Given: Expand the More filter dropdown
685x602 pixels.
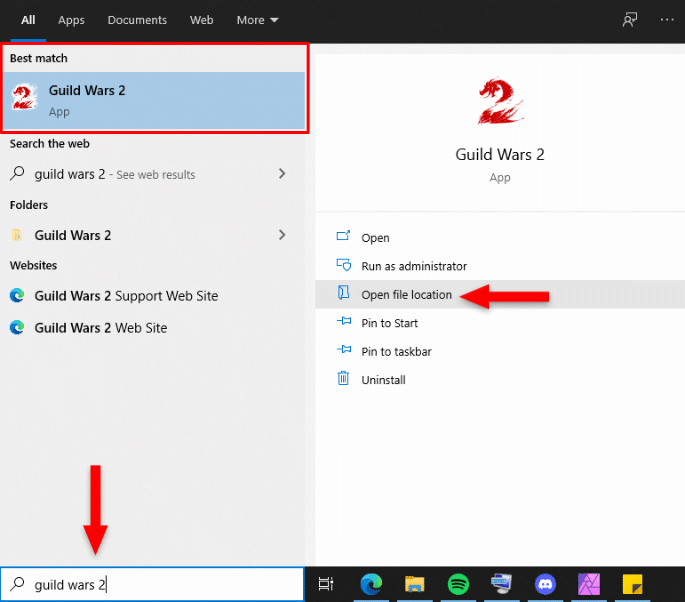Looking at the screenshot, I should (x=257, y=20).
